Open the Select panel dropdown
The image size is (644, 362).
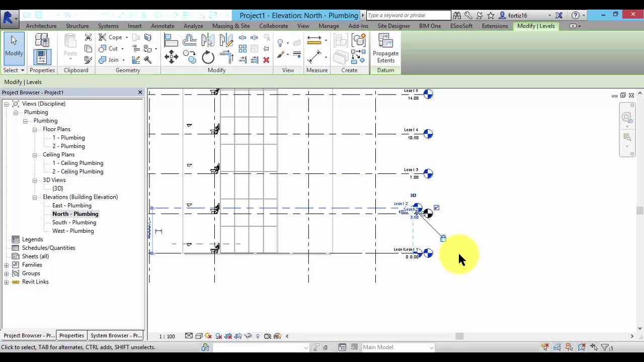(14, 70)
